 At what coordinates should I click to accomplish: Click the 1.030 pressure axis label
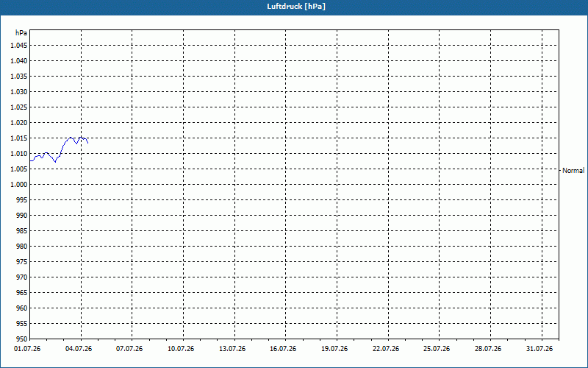[19, 91]
